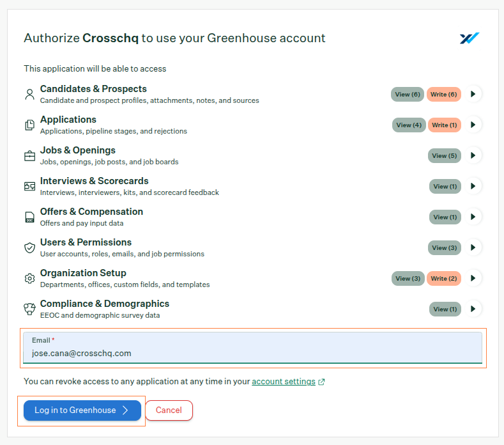Click View (4) badge for Applications
The height and width of the screenshot is (445, 504).
(409, 125)
